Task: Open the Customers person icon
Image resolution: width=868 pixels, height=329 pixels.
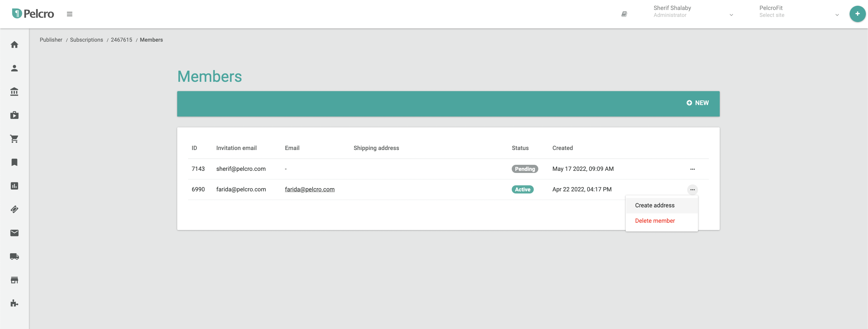Action: 14,68
